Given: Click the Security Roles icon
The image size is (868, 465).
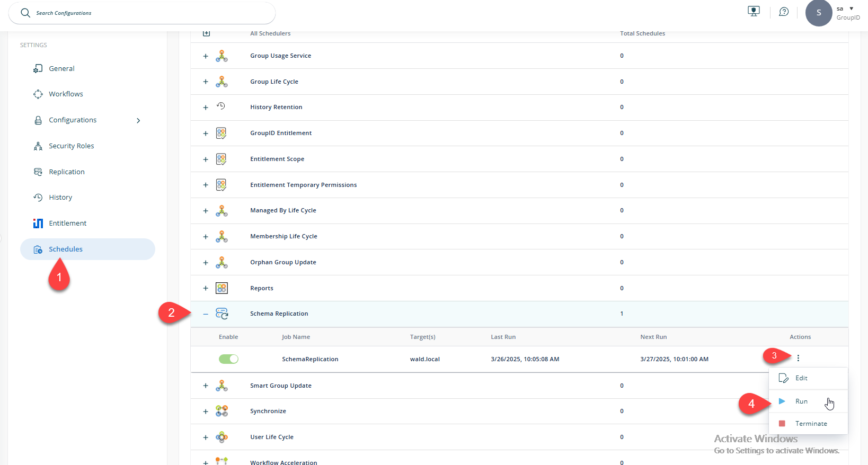Looking at the screenshot, I should [x=38, y=146].
